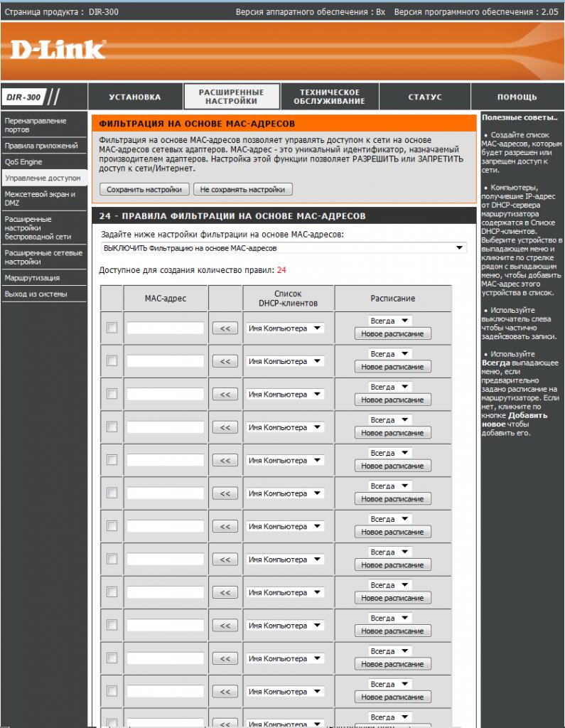
Task: Click Новое расписание in the first rule row
Action: tap(392, 334)
